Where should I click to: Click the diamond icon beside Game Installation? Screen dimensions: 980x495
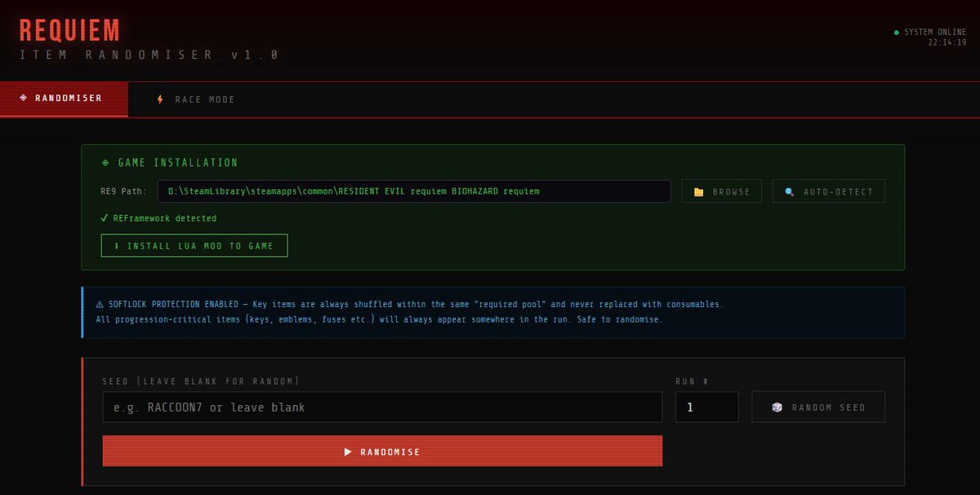coord(105,163)
